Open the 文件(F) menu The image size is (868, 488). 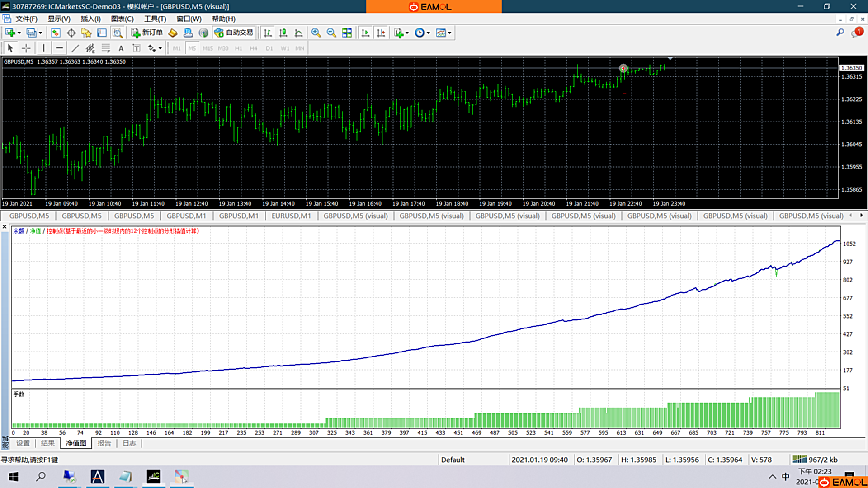pos(26,19)
